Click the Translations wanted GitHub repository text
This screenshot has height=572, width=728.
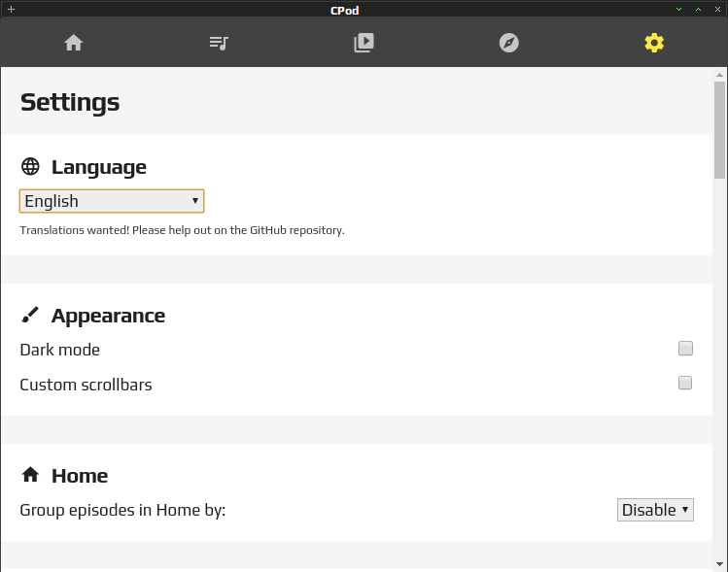tap(182, 230)
